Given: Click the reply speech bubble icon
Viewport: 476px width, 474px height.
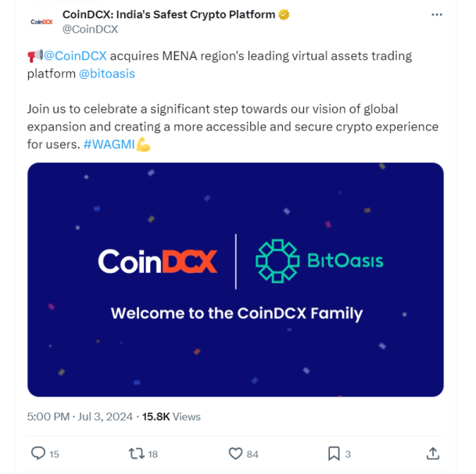Looking at the screenshot, I should pos(38,454).
